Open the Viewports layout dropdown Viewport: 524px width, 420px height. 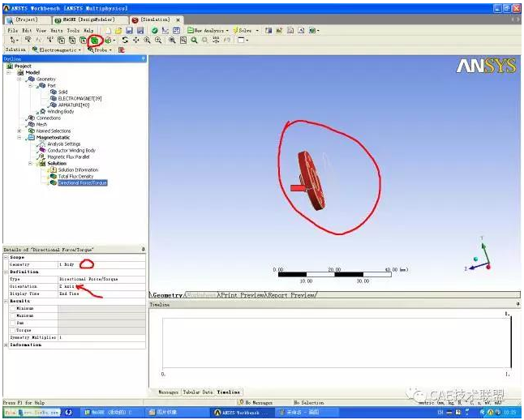click(x=243, y=40)
